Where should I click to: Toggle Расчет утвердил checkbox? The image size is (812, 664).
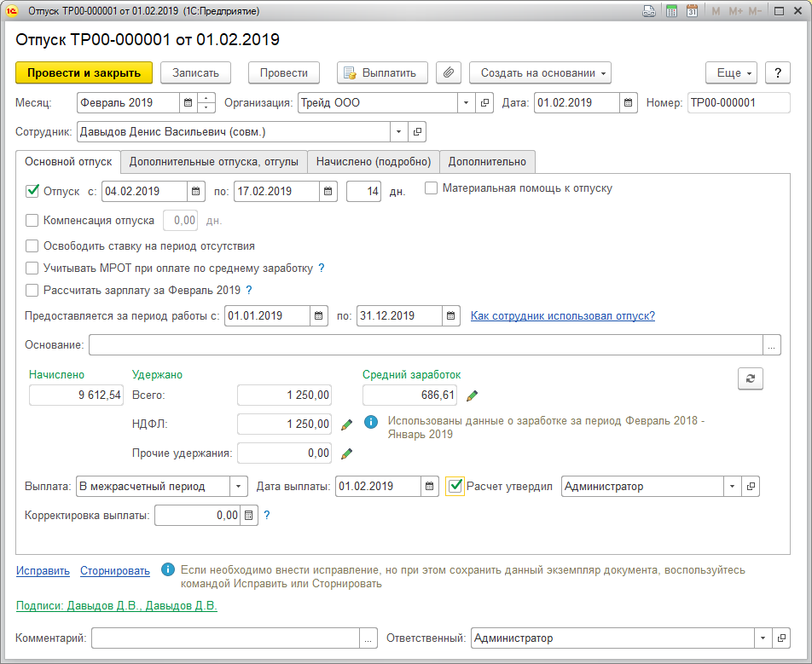[x=455, y=487]
